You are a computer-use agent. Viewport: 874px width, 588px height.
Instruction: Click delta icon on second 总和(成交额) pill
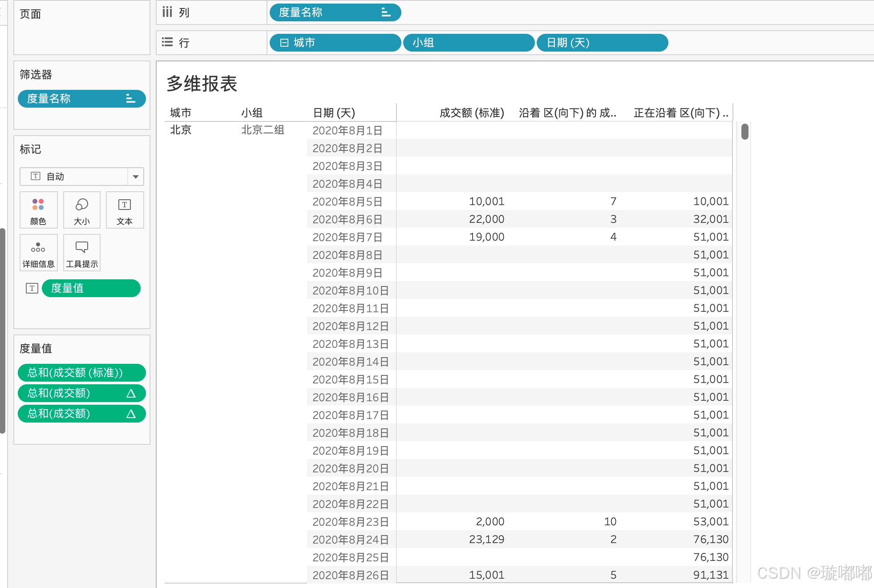pos(131,393)
